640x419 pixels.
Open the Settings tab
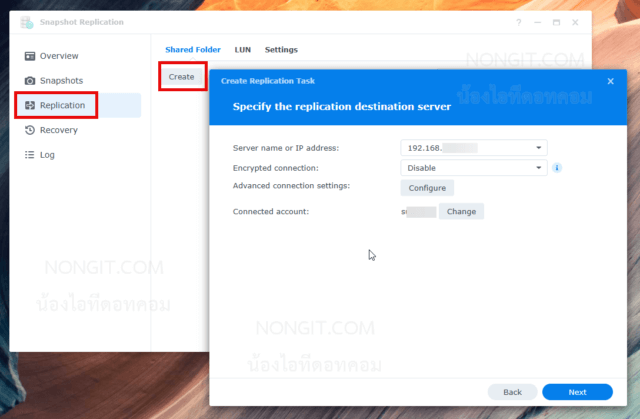click(281, 50)
